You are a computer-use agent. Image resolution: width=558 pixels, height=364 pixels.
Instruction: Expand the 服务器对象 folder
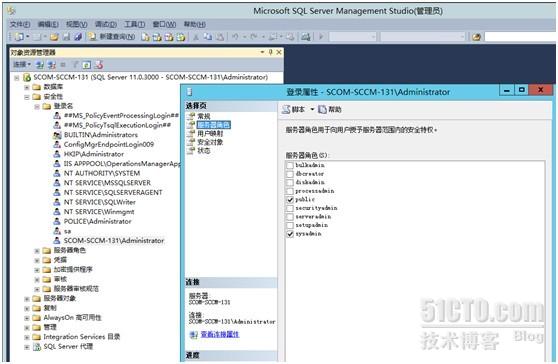tap(27, 299)
